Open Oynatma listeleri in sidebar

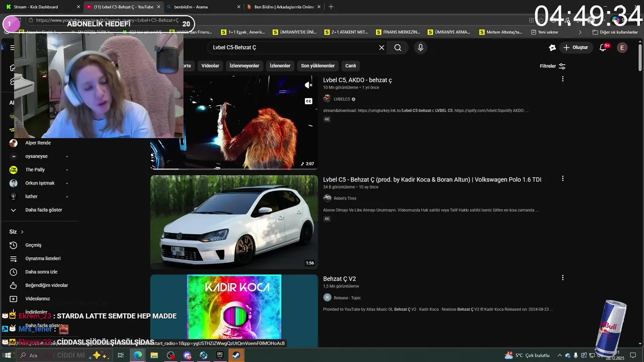[43, 258]
